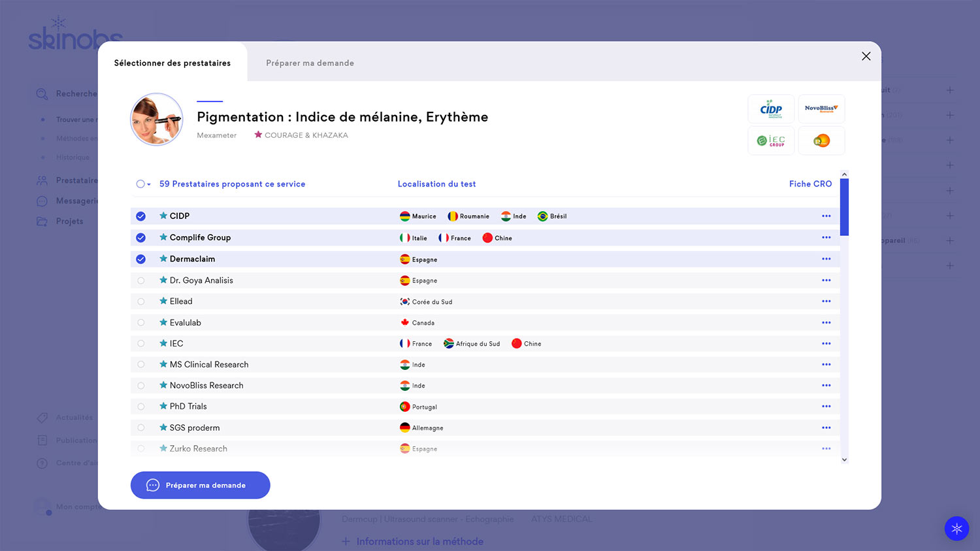Open the Evalulab three-dots menu

pyautogui.click(x=826, y=323)
